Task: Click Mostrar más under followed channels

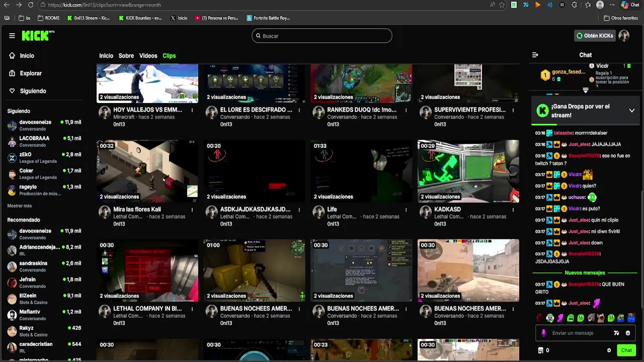Action: point(20,206)
